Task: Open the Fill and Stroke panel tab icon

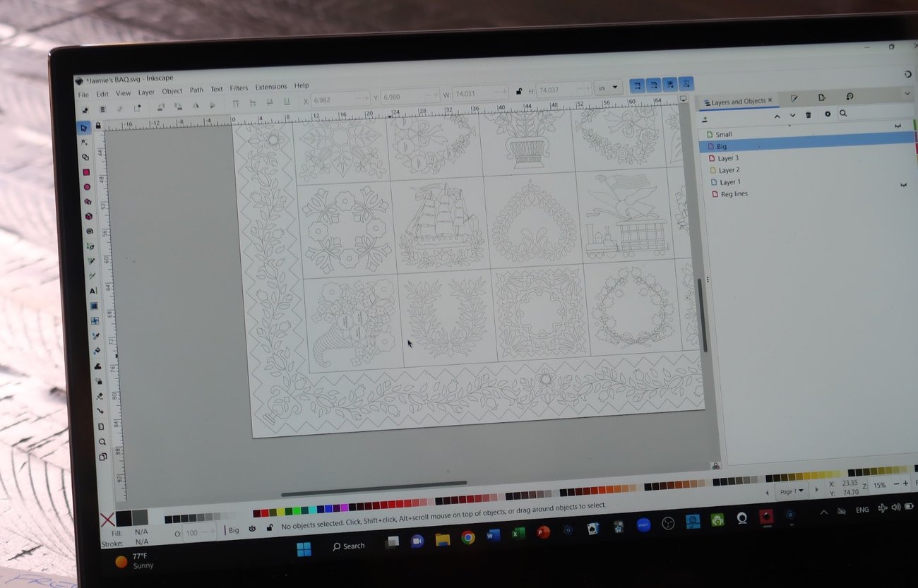Action: click(794, 98)
